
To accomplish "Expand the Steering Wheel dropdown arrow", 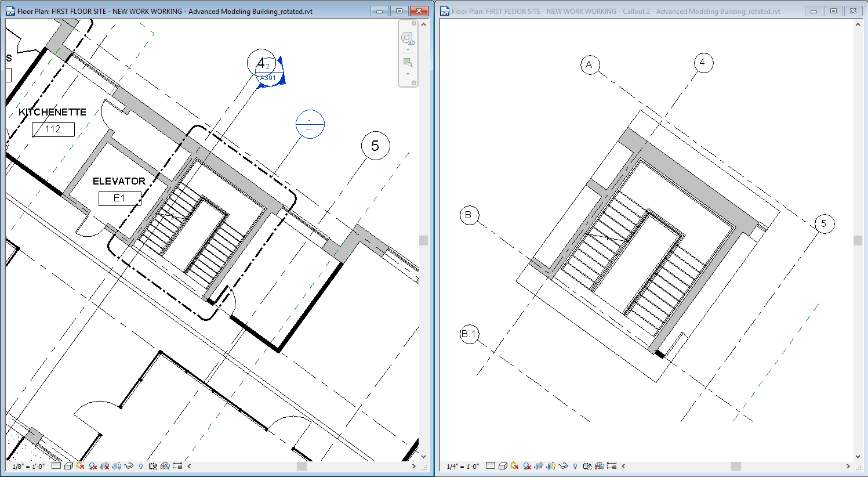I will tap(408, 49).
